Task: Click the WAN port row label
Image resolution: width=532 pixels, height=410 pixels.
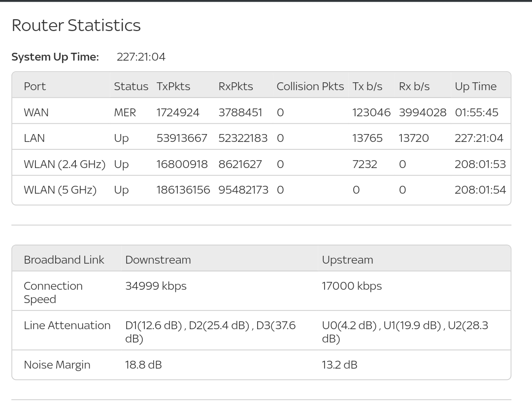Action: (x=36, y=112)
